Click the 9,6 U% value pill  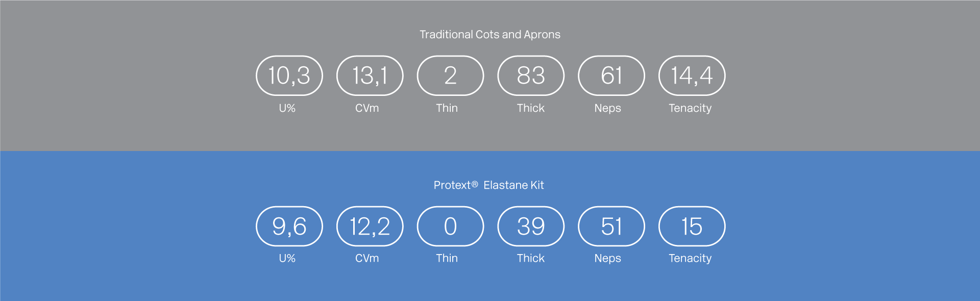(x=289, y=226)
